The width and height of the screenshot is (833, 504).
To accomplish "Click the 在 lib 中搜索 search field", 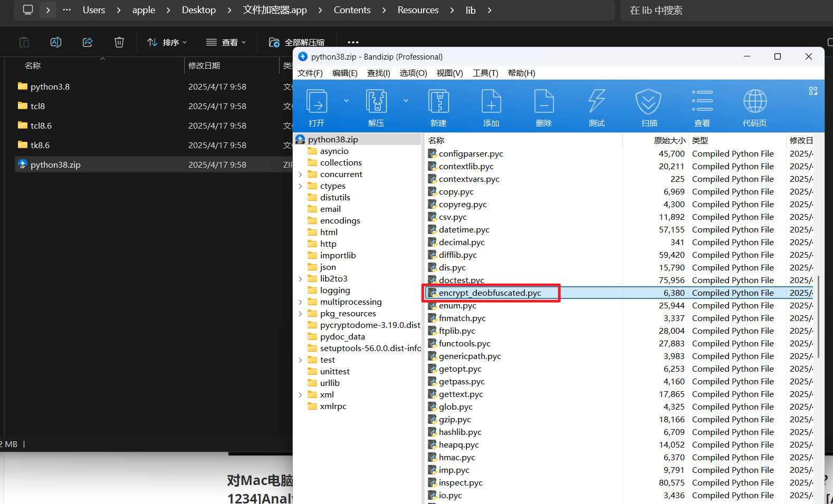I will click(727, 10).
